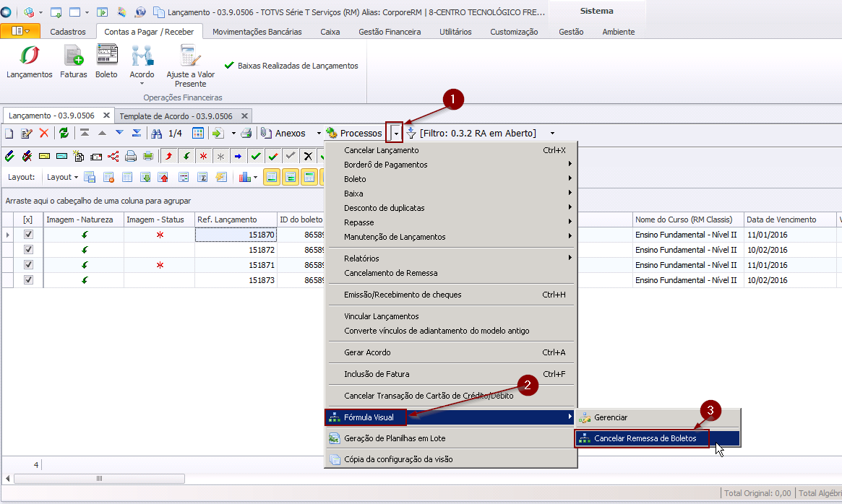
Task: Uncheck the checkbox for row 151870
Action: coord(29,235)
